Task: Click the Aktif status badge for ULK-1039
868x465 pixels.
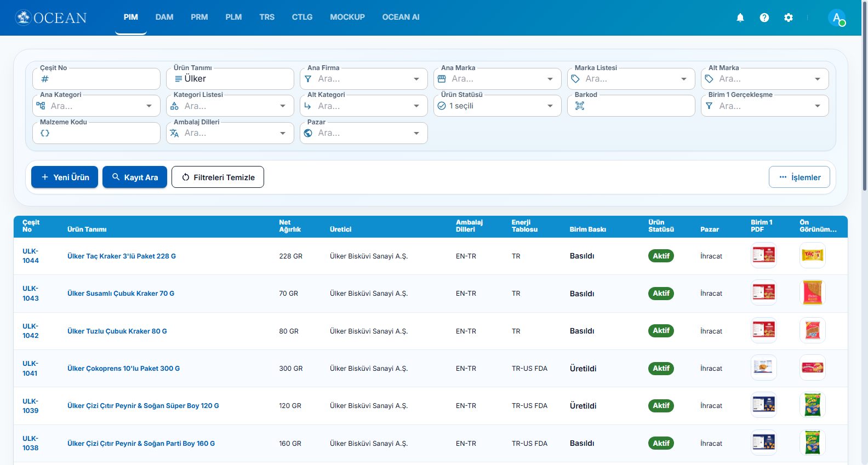Action: [661, 406]
